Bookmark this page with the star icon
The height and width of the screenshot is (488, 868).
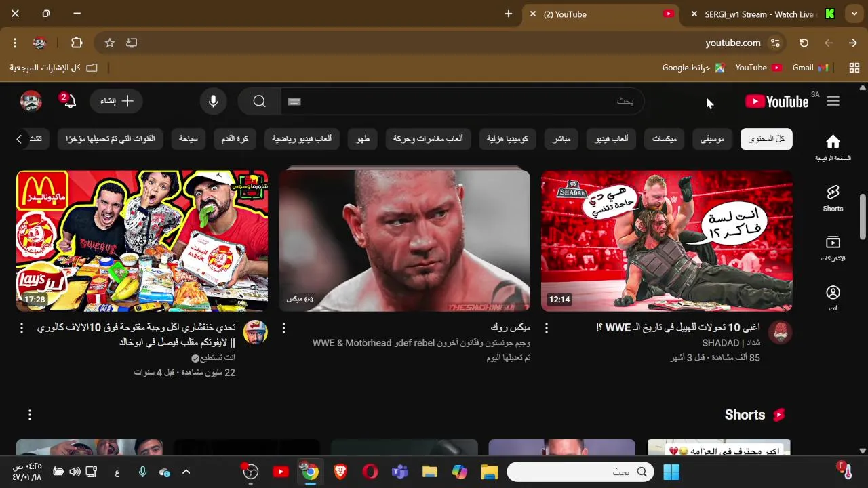click(x=109, y=43)
